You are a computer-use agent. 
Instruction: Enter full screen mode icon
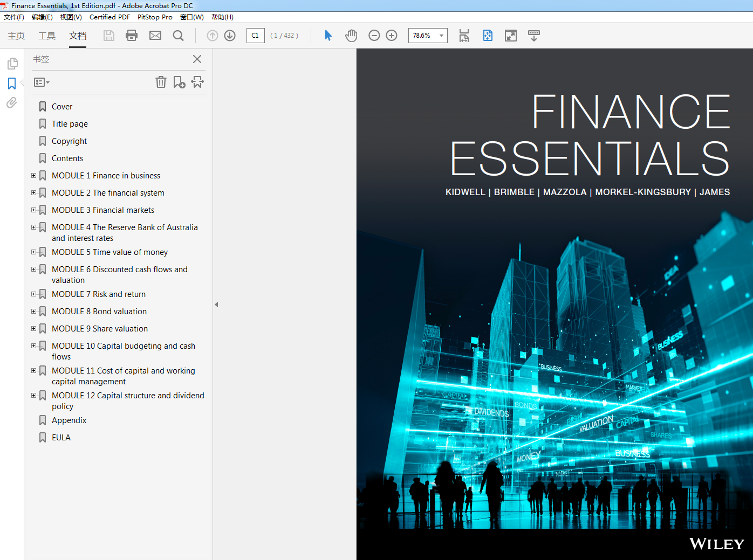pos(510,36)
